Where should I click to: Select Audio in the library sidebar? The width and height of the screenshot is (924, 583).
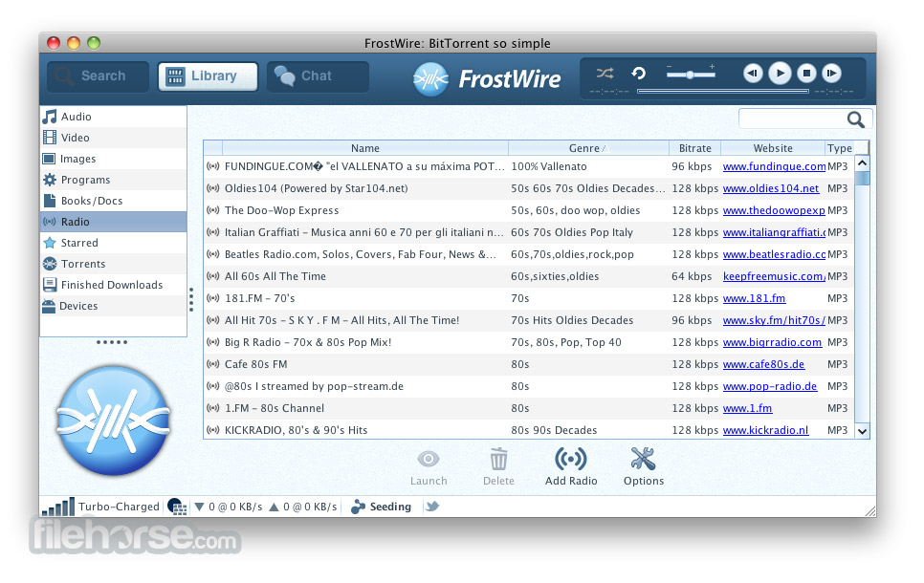(113, 117)
